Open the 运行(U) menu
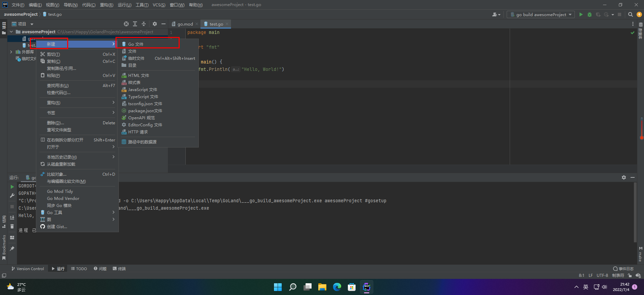The image size is (644, 295). [125, 5]
